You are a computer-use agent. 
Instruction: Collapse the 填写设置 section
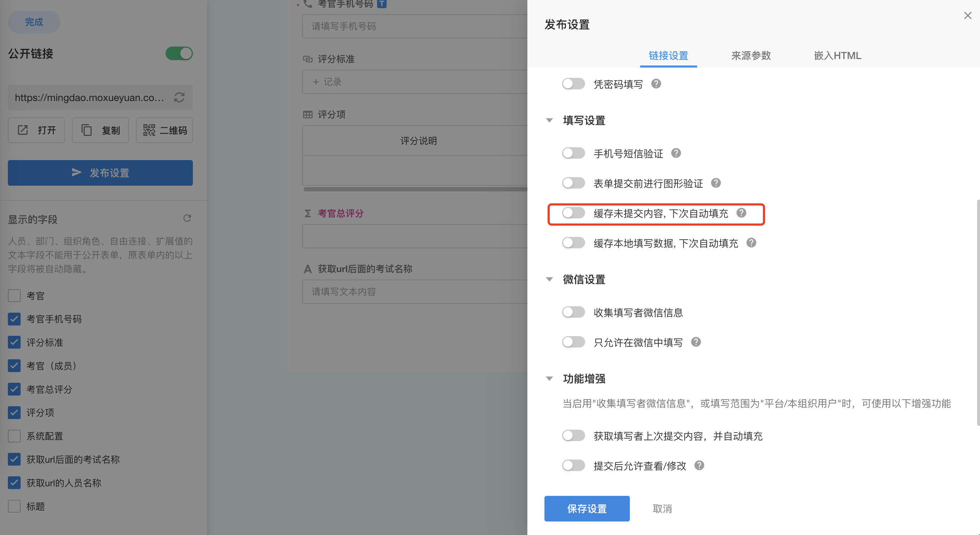click(x=549, y=121)
